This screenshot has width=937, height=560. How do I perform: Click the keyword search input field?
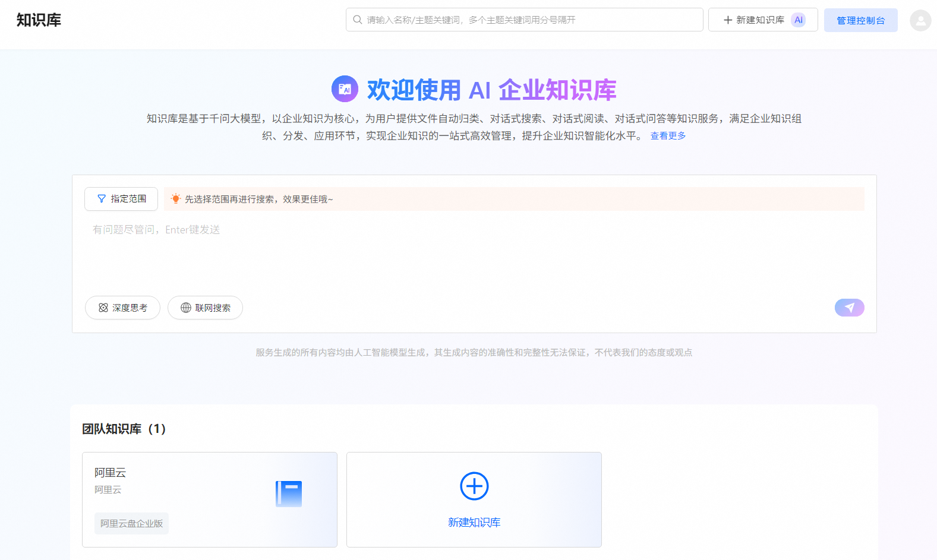pyautogui.click(x=525, y=20)
